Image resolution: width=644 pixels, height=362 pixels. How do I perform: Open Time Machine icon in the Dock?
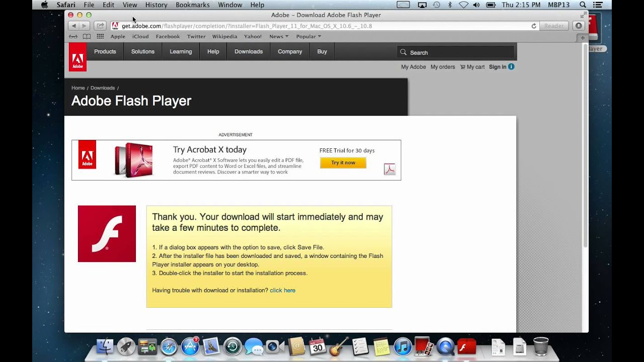[x=233, y=346]
